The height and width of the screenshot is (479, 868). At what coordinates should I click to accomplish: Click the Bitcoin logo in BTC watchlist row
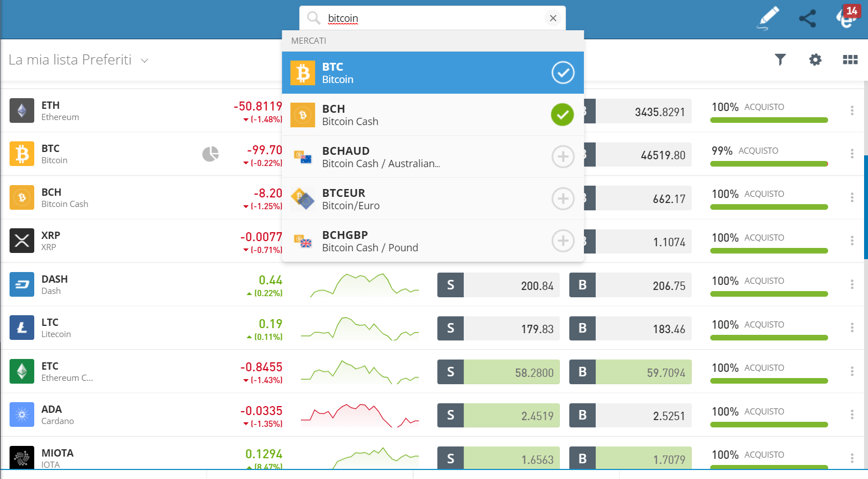click(x=22, y=154)
